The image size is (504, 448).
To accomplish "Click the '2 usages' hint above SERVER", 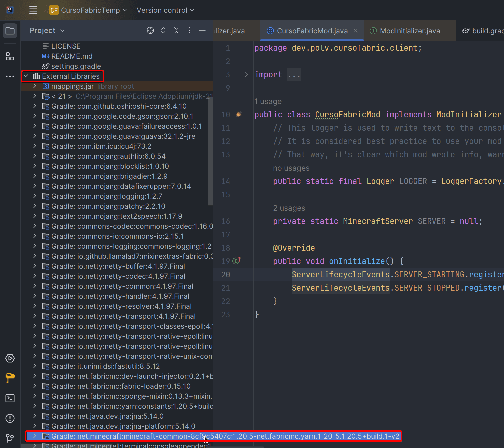I will (x=289, y=208).
